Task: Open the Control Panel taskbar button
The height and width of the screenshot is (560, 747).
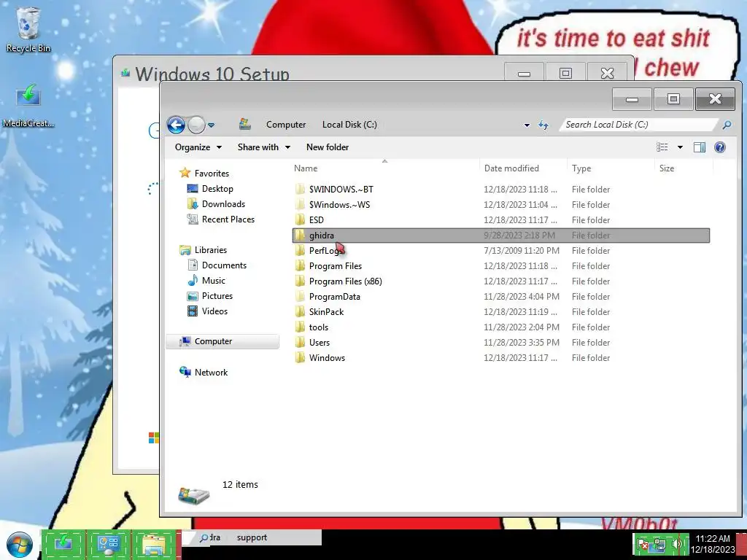Action: pos(109,544)
